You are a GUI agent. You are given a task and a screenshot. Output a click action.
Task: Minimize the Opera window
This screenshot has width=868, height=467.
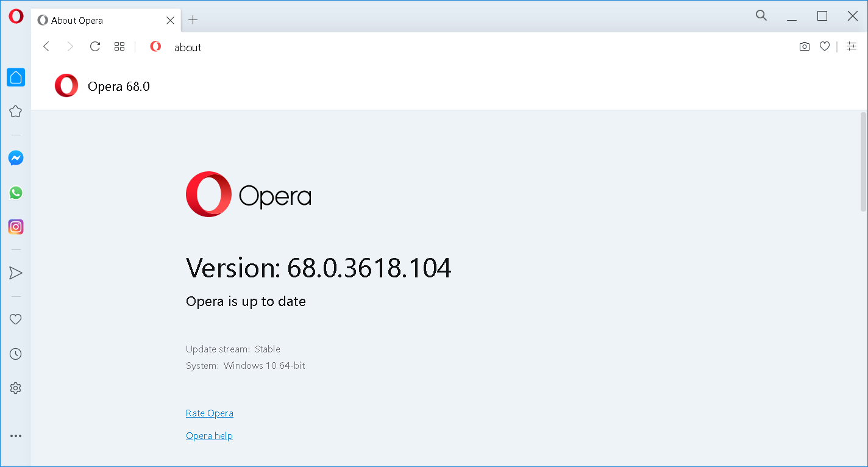792,16
